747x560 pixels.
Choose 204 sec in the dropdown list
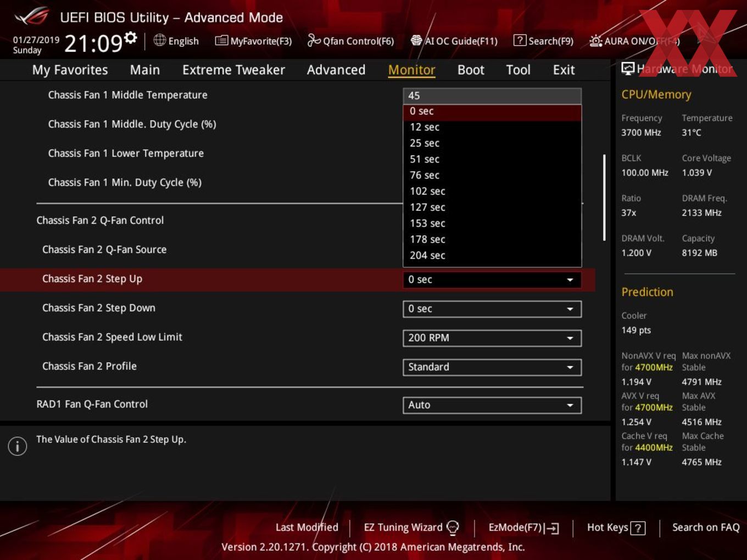[x=492, y=255]
